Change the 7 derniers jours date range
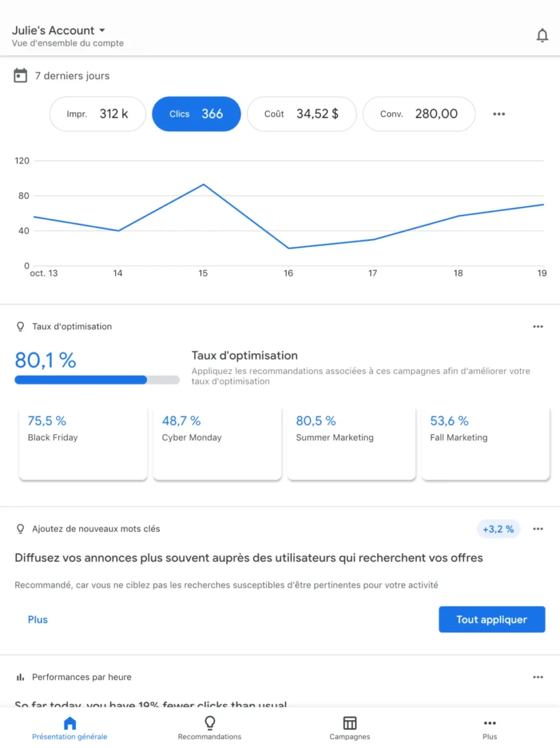This screenshot has height=748, width=560. coord(72,76)
